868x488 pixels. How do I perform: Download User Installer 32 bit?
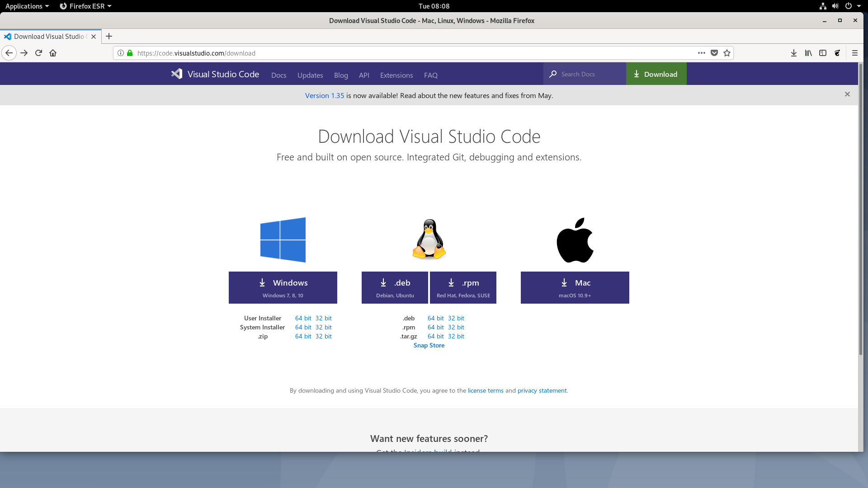coord(323,318)
